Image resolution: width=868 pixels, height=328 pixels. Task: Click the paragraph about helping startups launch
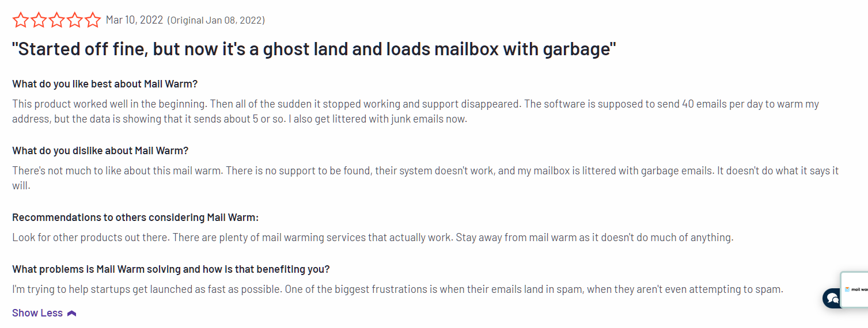[x=397, y=289]
